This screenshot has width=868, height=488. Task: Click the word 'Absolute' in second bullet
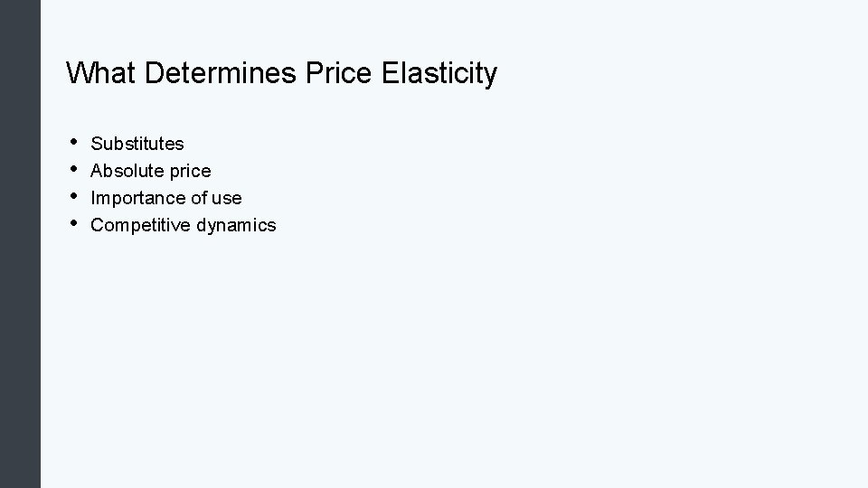[127, 171]
